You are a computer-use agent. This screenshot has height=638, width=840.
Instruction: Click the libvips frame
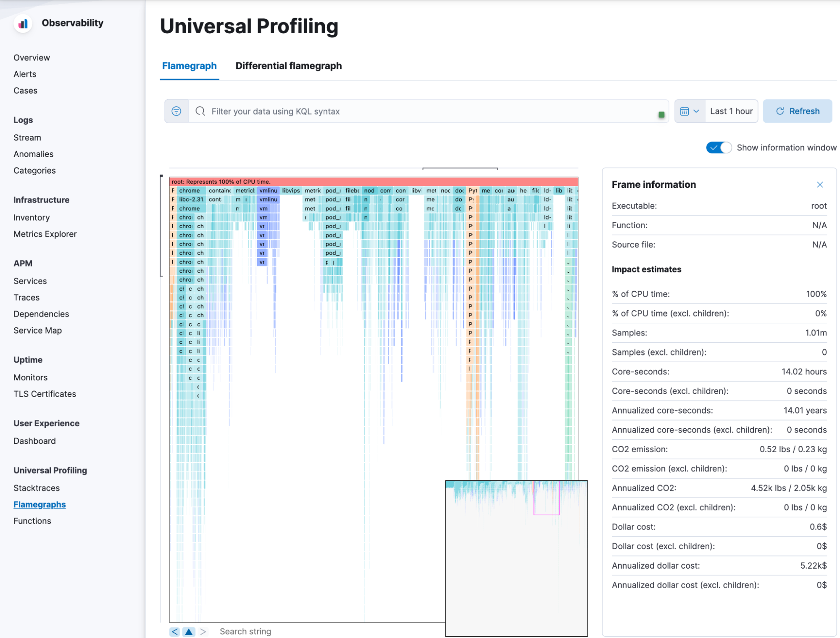tap(291, 190)
